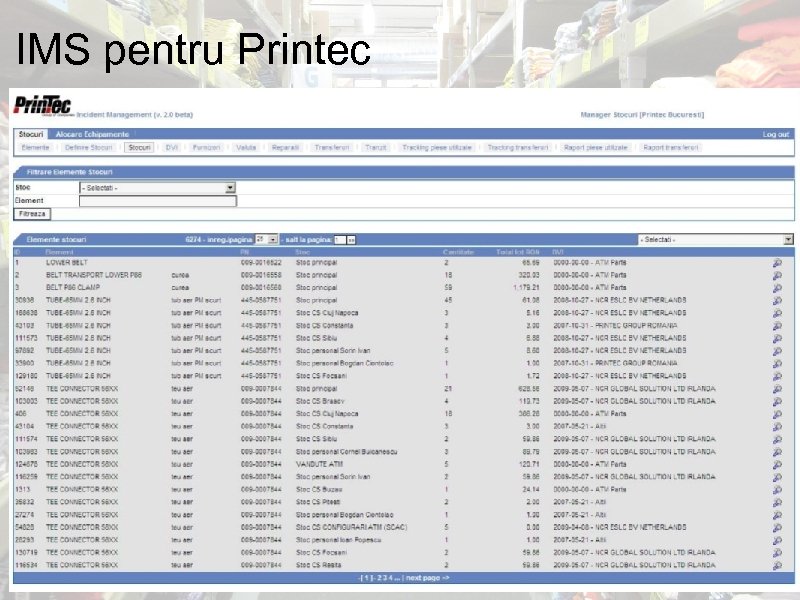Open details icon for LOWER BELT row
This screenshot has height=600, width=800.
point(777,263)
